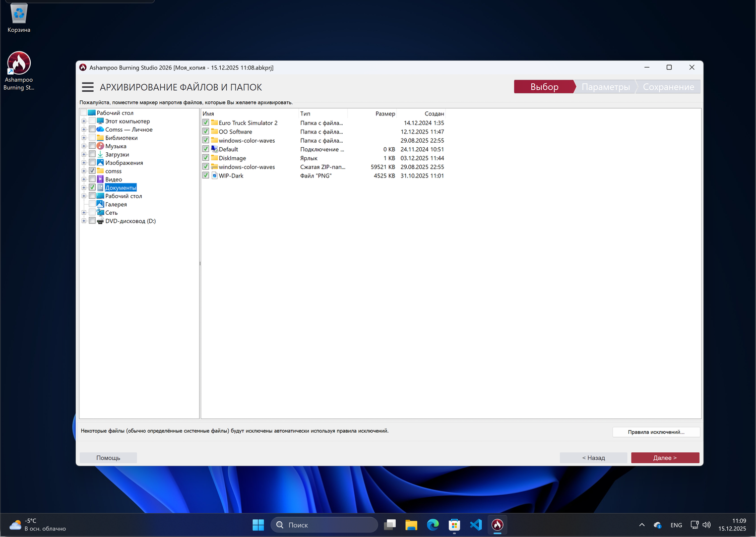Tick the Музыка checkbox in the tree
Image resolution: width=756 pixels, height=537 pixels.
click(92, 146)
